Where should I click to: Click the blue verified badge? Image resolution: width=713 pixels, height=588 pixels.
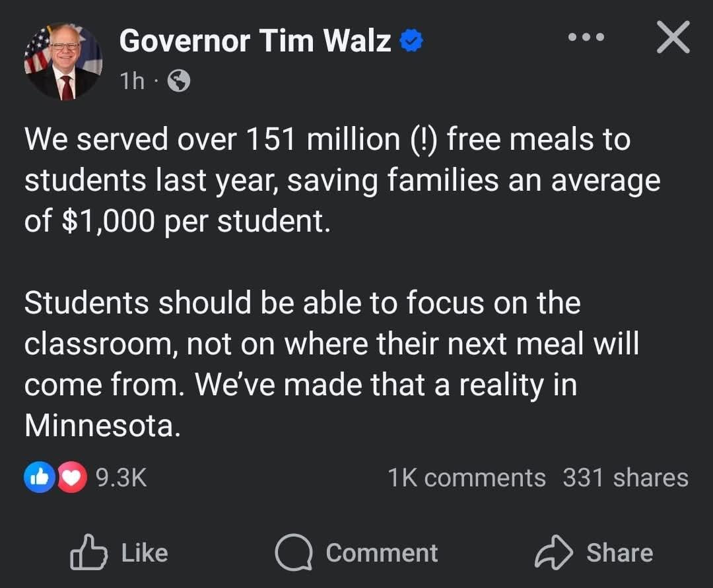(x=411, y=40)
